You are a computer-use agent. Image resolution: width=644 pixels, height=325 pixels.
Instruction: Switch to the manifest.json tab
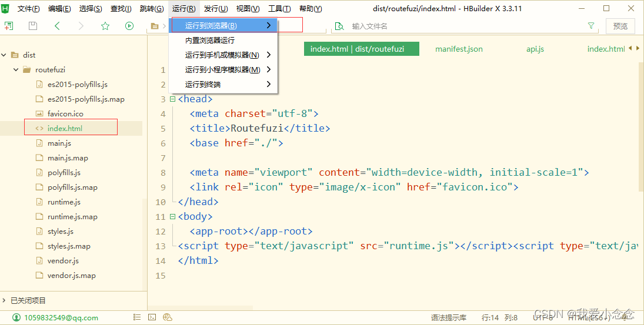459,49
